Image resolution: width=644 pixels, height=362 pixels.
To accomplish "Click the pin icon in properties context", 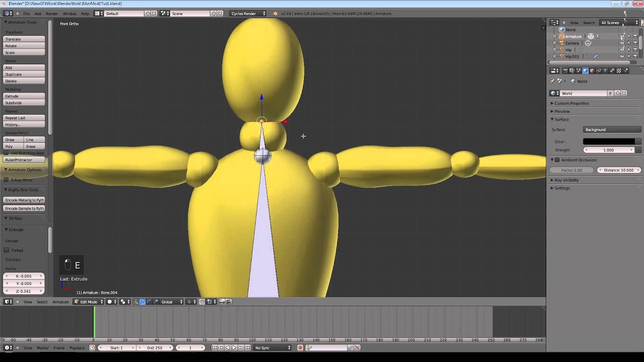I will (x=552, y=81).
